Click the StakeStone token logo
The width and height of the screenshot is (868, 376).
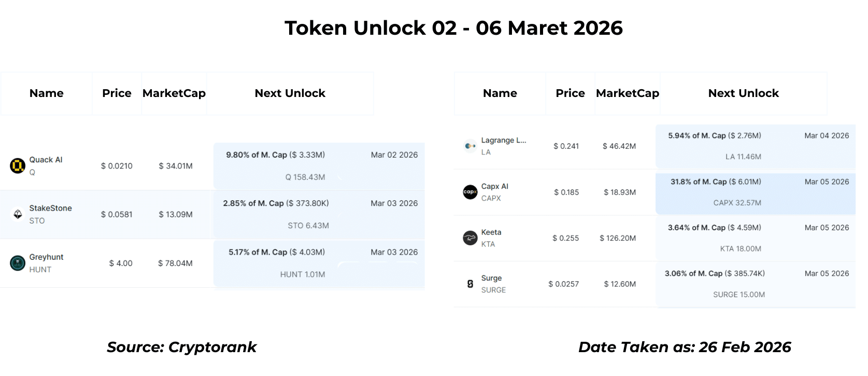[18, 214]
